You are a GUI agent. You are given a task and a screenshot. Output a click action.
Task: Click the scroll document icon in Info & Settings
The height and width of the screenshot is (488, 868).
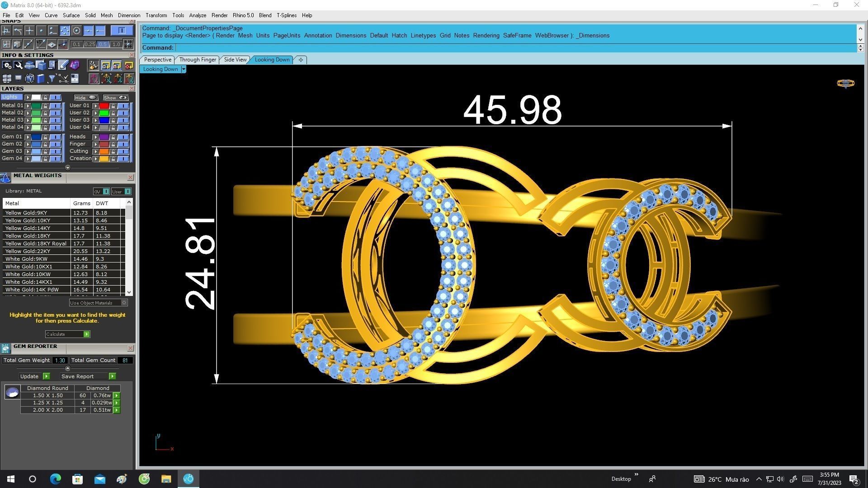pyautogui.click(x=52, y=65)
